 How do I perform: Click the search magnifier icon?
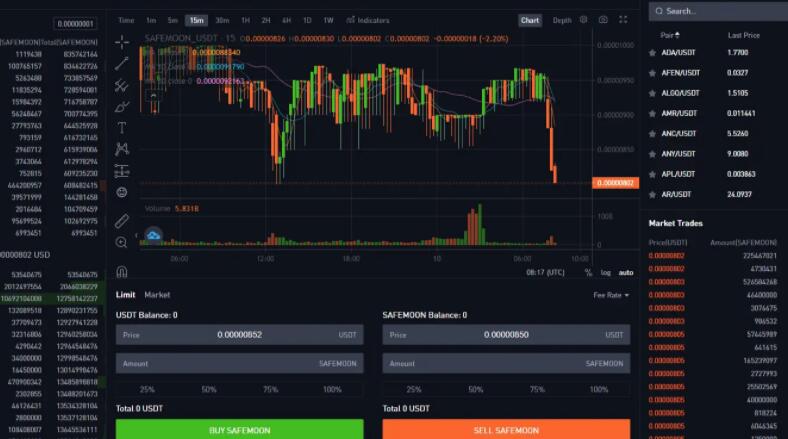click(659, 11)
